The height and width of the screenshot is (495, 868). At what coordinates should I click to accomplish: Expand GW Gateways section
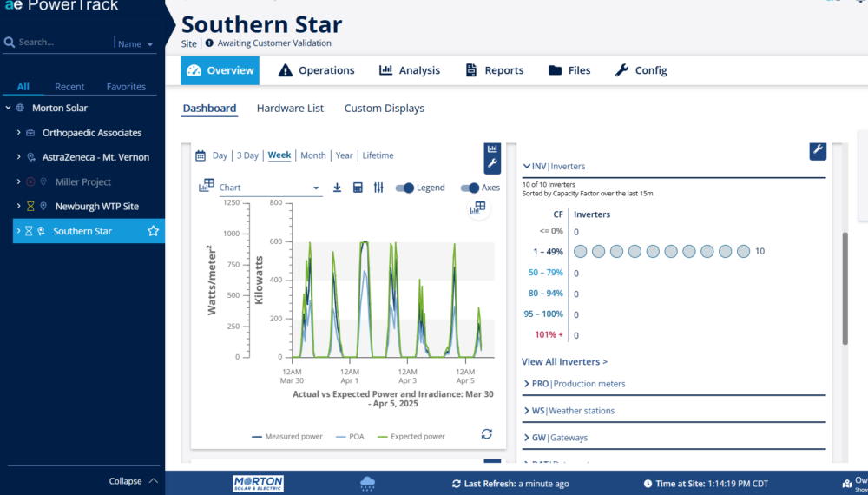coord(527,438)
